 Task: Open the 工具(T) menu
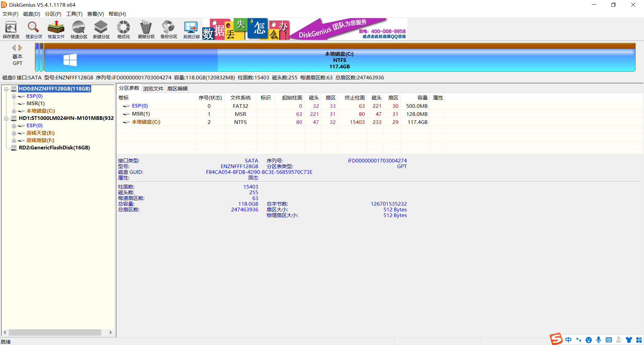coord(74,14)
